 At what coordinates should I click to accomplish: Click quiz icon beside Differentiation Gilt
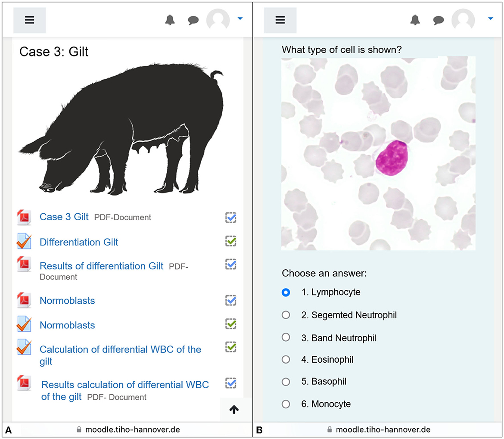click(x=24, y=241)
